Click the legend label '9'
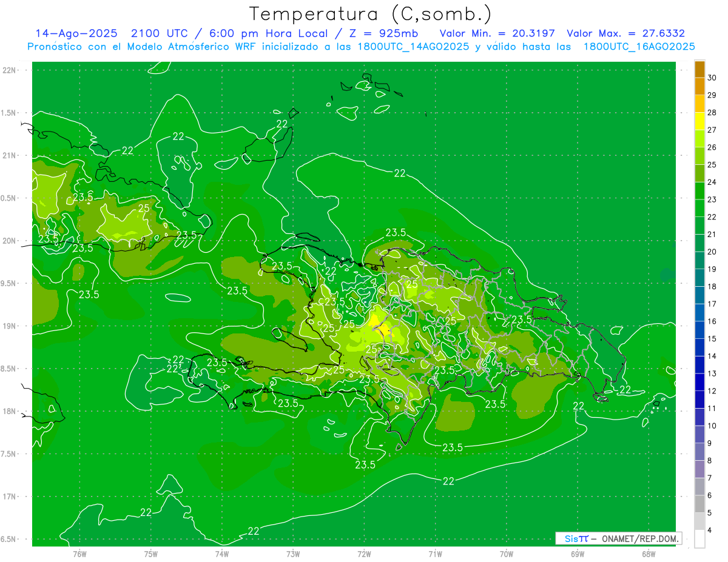This screenshot has height=562, width=728. click(x=710, y=443)
